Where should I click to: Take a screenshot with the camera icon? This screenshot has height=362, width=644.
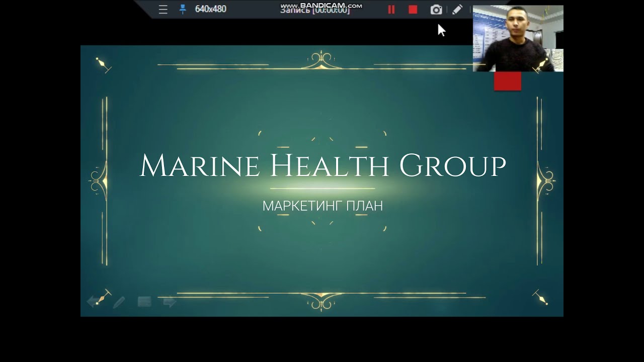(436, 10)
